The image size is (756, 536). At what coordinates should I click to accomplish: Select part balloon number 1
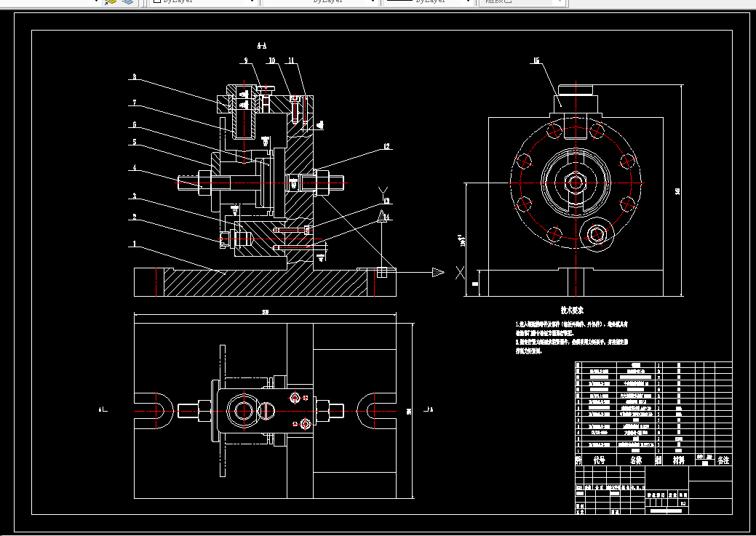point(135,244)
